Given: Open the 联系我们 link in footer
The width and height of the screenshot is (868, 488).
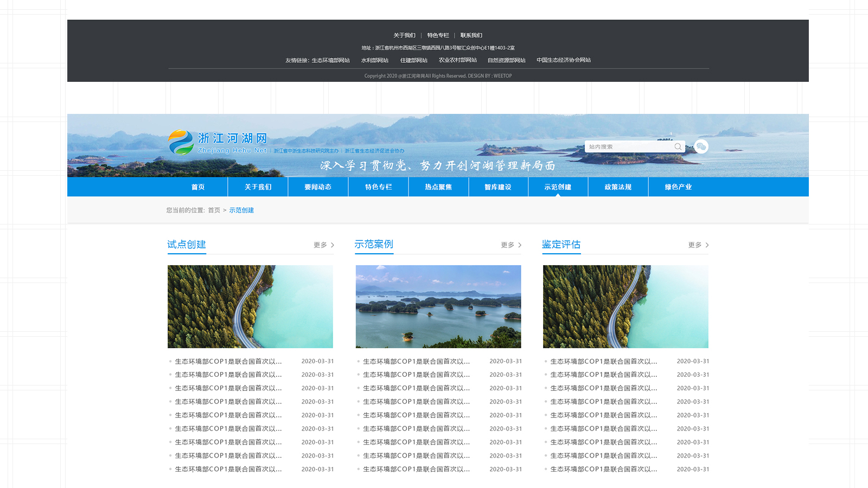Looking at the screenshot, I should (471, 35).
